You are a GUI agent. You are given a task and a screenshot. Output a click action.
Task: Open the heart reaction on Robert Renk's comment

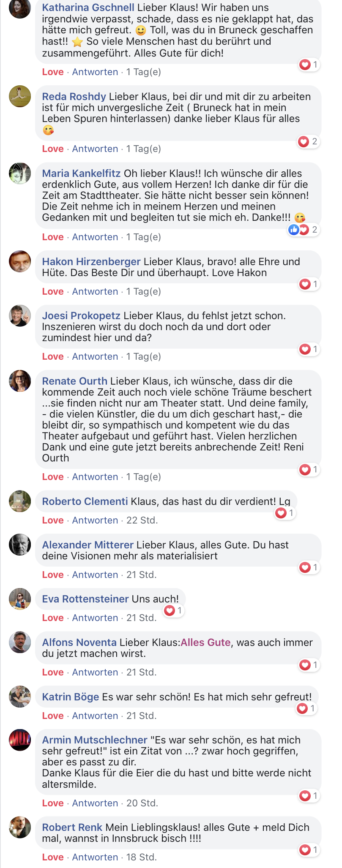(x=309, y=850)
